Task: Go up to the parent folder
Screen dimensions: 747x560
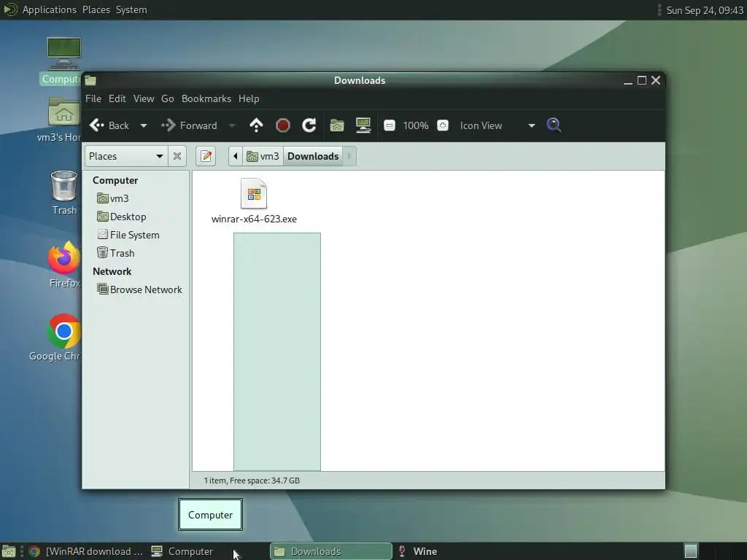Action: [256, 125]
